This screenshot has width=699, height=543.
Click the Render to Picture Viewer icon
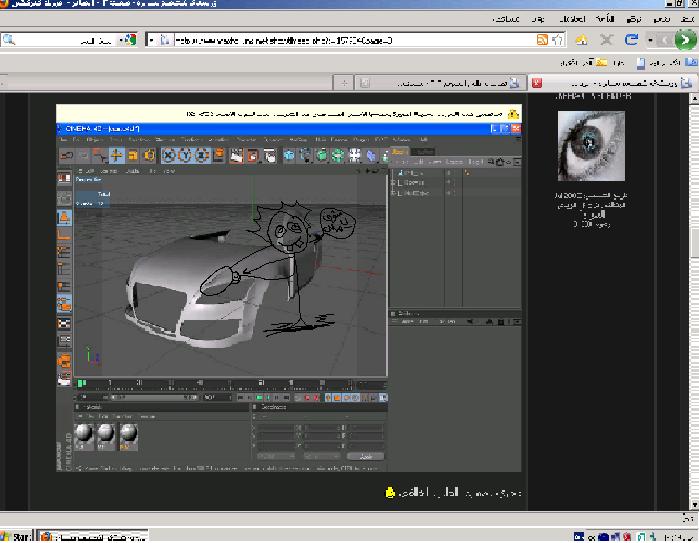coord(253,156)
